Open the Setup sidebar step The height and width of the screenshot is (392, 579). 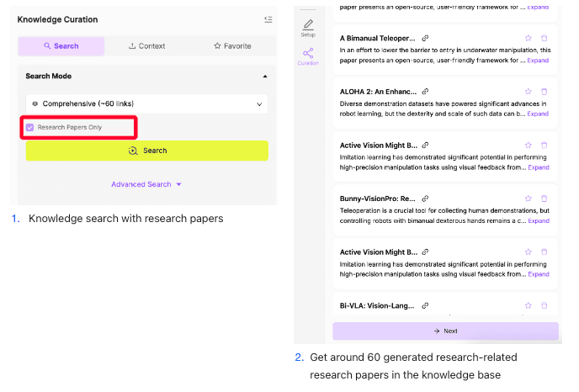pyautogui.click(x=308, y=28)
